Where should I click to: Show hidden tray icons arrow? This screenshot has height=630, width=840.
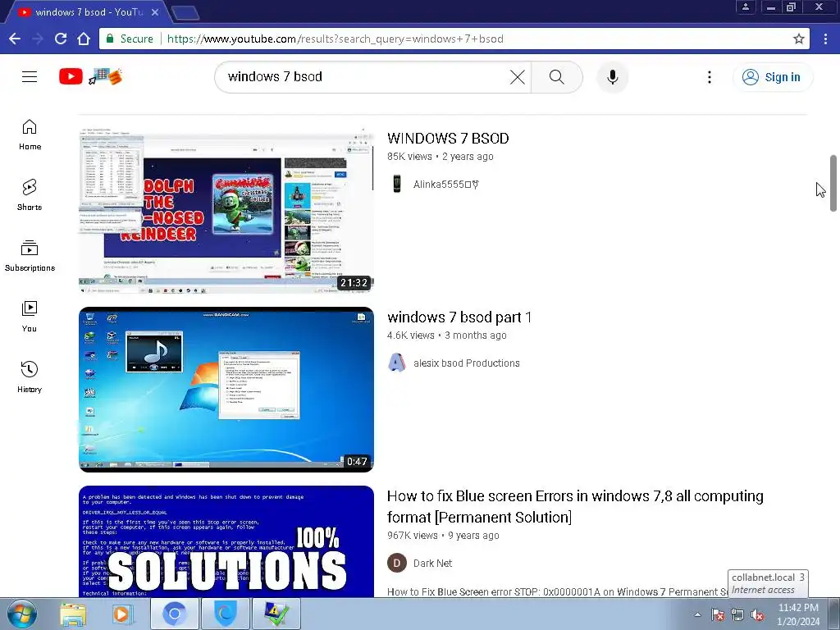[x=697, y=614]
